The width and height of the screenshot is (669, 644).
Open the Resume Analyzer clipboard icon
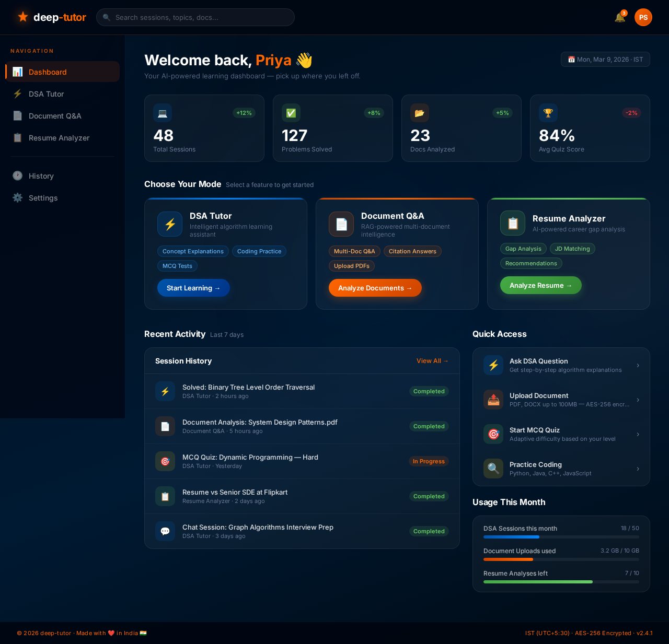[18, 138]
